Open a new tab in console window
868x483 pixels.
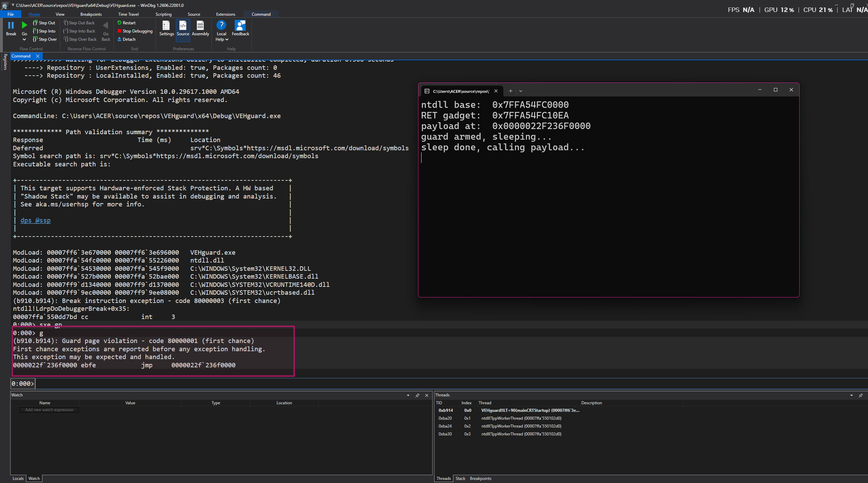(x=510, y=91)
